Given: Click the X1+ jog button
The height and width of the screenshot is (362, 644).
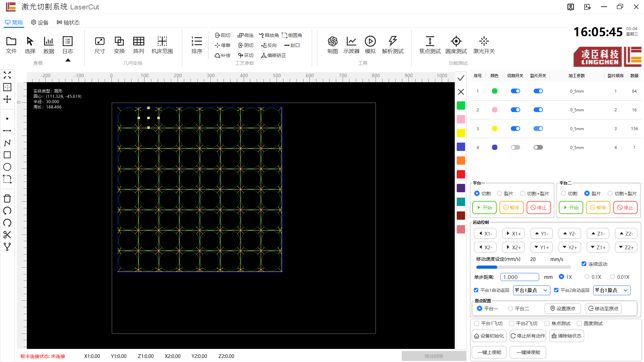Looking at the screenshot, I should [513, 234].
